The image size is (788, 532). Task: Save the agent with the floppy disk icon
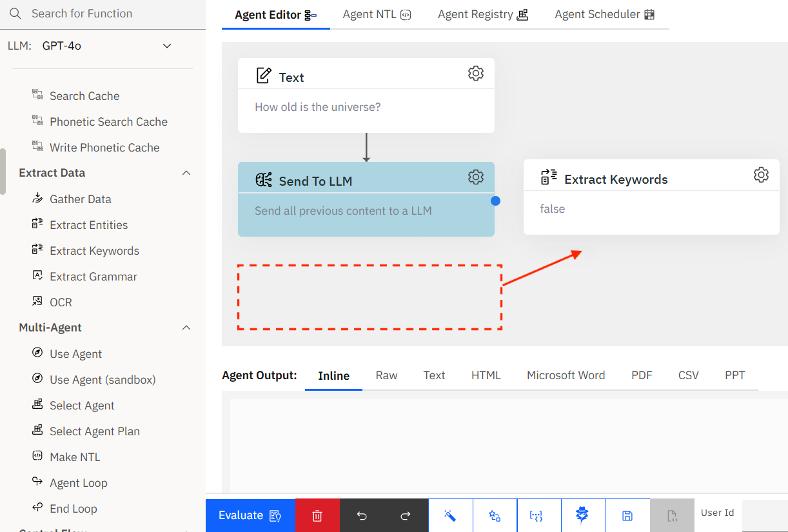coord(627,515)
